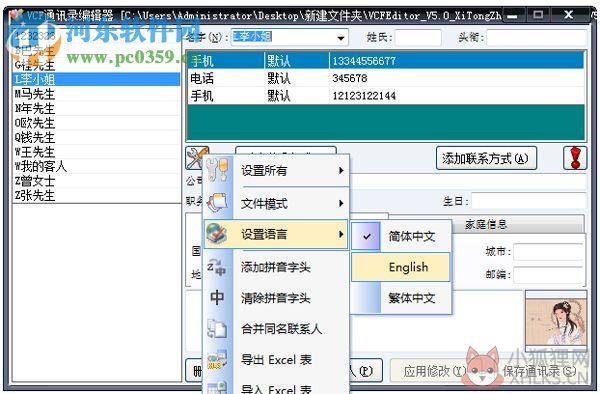600x394 pixels.
Task: Expand the 设置语言 submenu arrow
Action: click(x=341, y=234)
